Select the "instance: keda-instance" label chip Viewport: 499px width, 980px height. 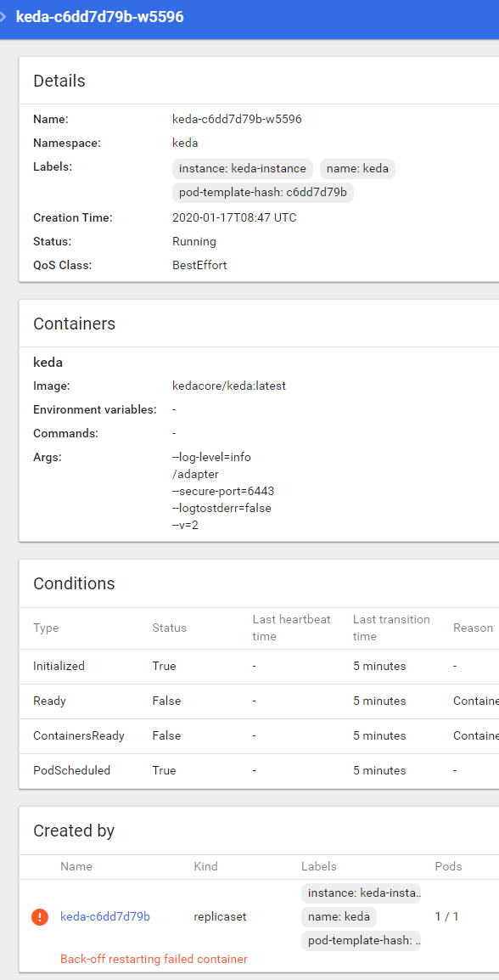pyautogui.click(x=242, y=168)
